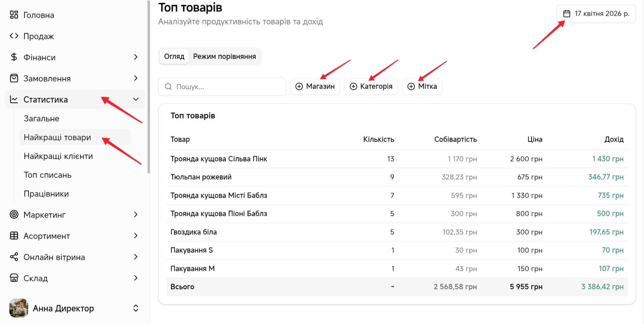Click the Асортимент table grid icon

(x=14, y=236)
